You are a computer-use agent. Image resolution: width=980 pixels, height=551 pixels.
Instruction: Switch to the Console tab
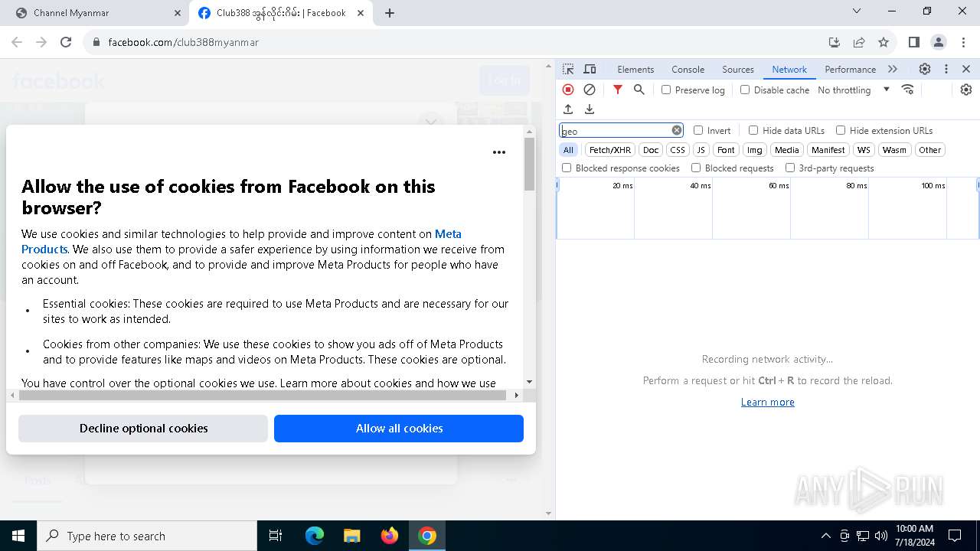click(688, 69)
